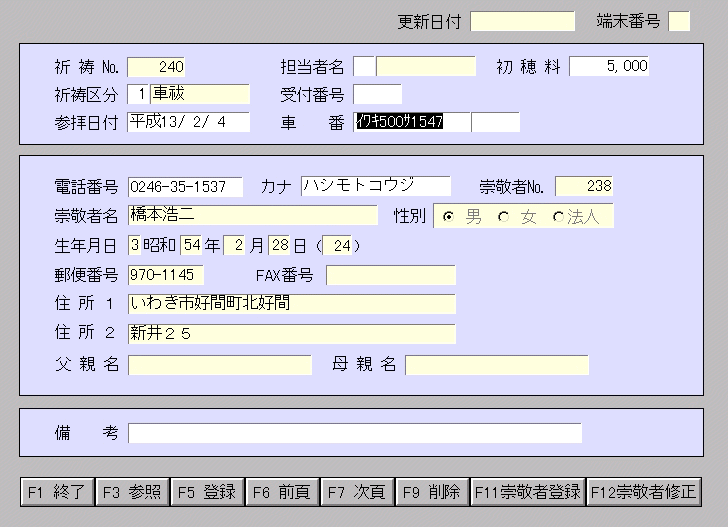Click the F5 登録 button
The height and width of the screenshot is (527, 728).
click(207, 492)
